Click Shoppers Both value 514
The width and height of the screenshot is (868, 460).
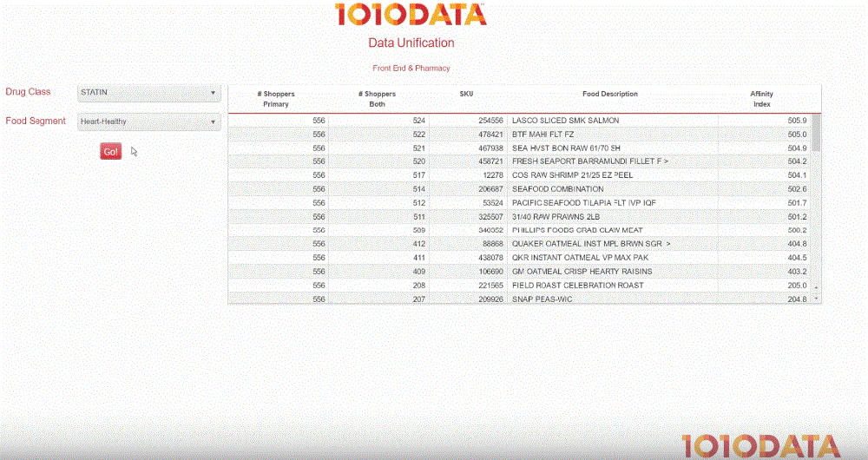(419, 189)
